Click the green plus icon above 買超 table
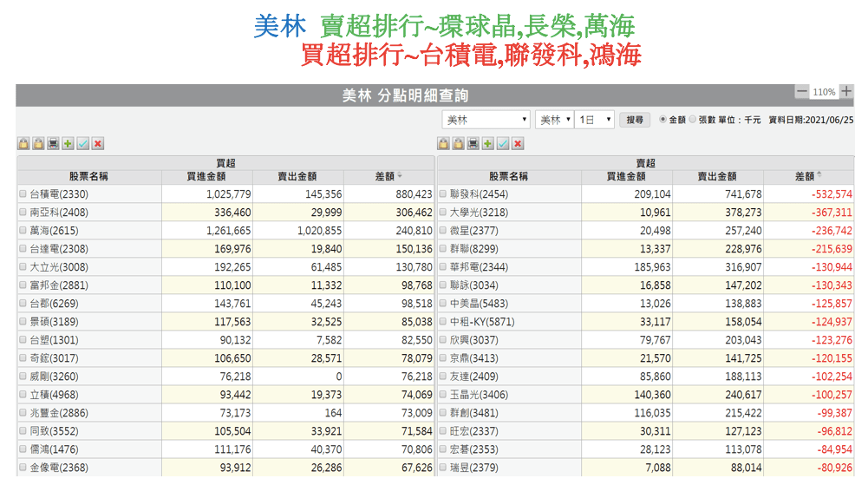The height and width of the screenshot is (498, 868). [x=68, y=143]
